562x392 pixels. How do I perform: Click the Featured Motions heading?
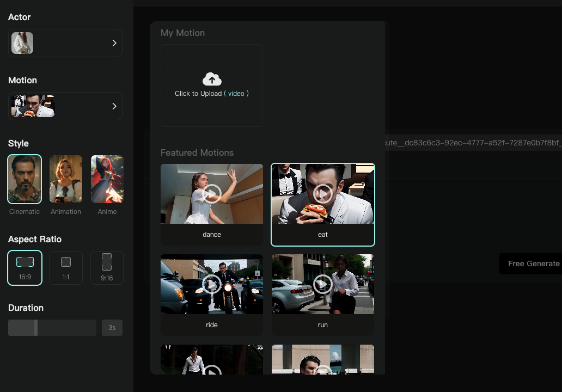point(197,152)
